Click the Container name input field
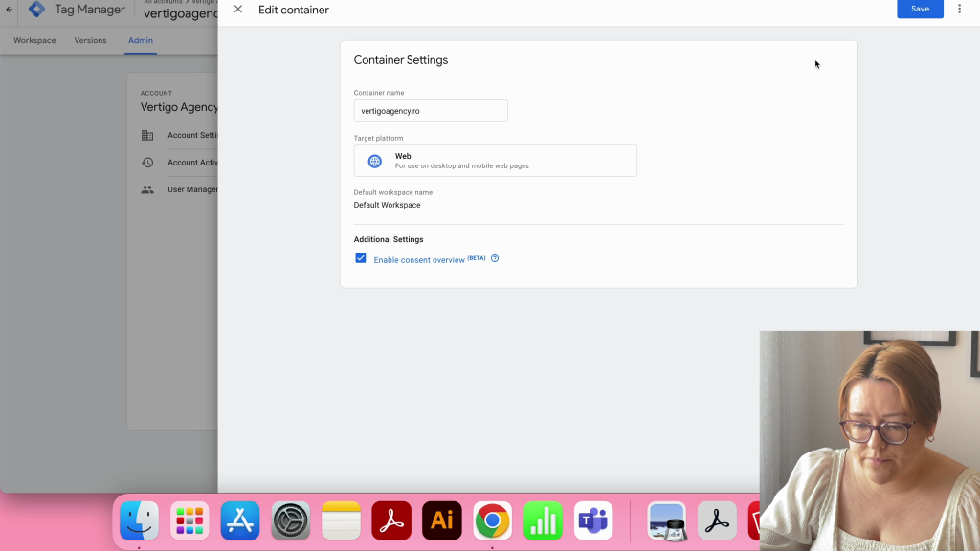 (x=431, y=111)
